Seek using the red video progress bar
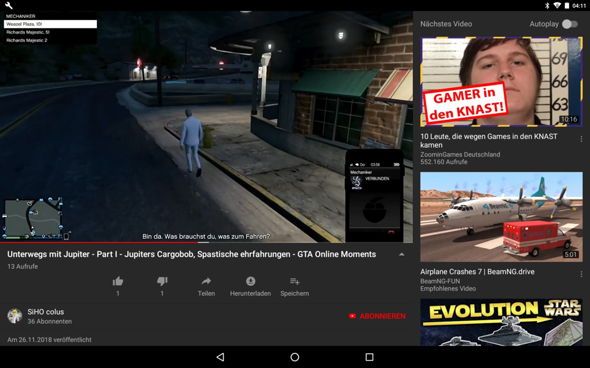 pyautogui.click(x=206, y=242)
